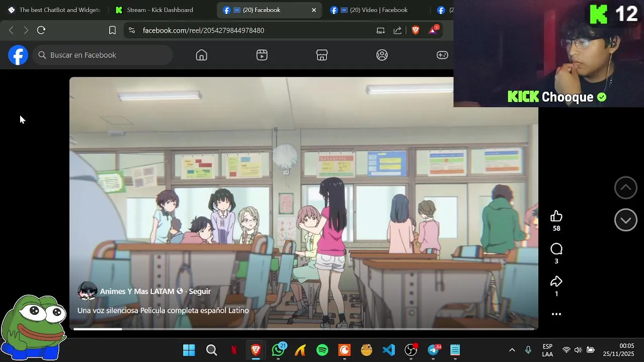644x362 pixels.
Task: Switch to Visual Studio Code in the taskbar
Action: [x=388, y=350]
